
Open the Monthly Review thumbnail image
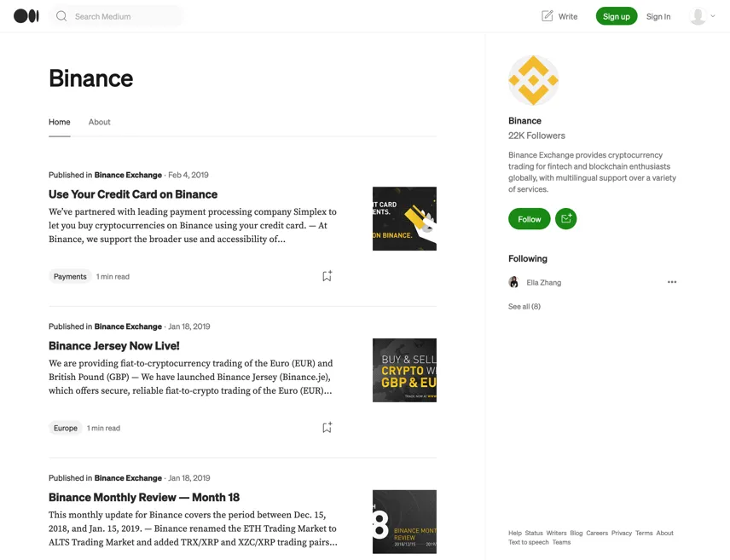click(x=404, y=522)
